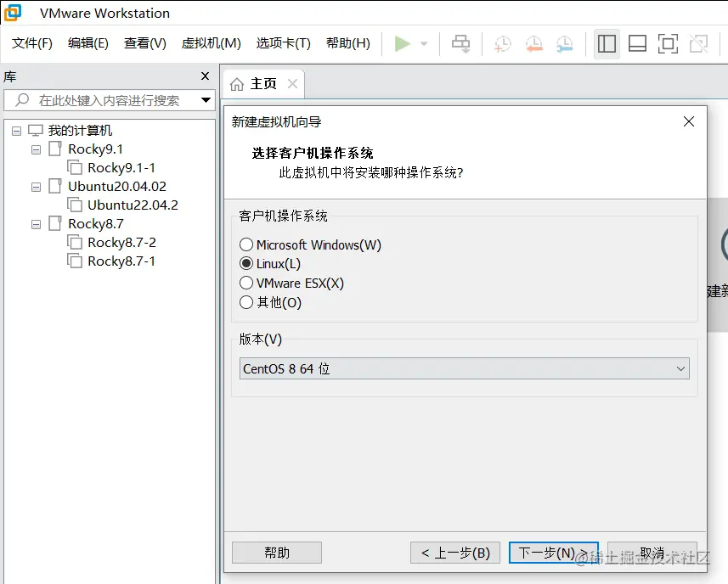Open the 文件(F) menu
Screen dimensions: 728x584
pos(32,43)
